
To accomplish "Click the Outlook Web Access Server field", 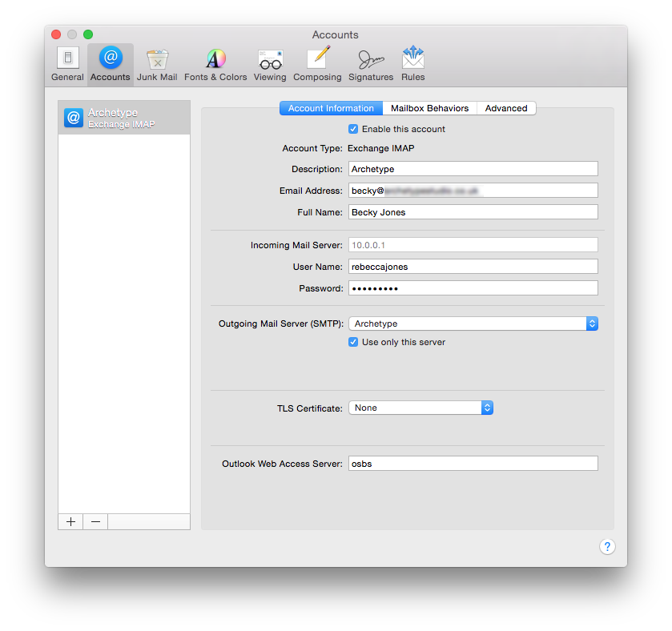I will (473, 464).
